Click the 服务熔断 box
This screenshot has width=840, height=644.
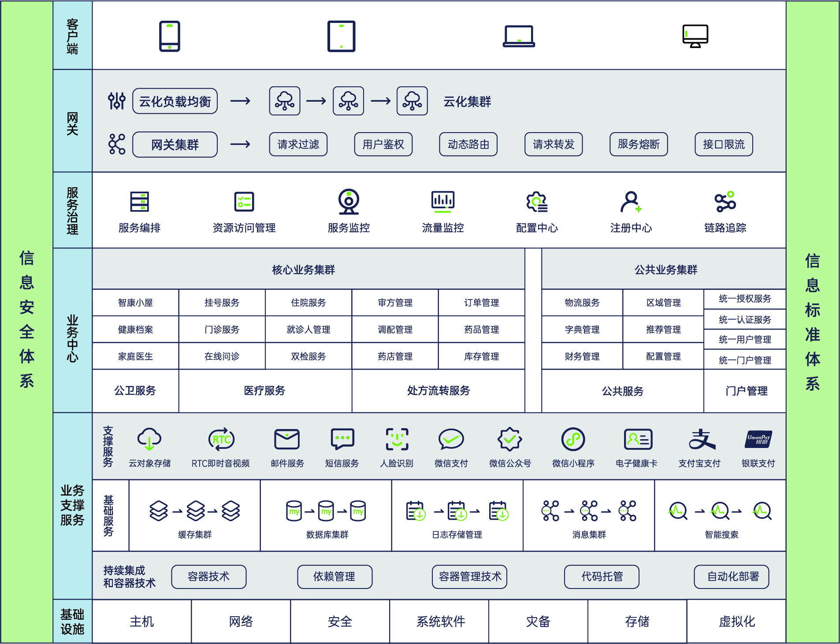(638, 144)
